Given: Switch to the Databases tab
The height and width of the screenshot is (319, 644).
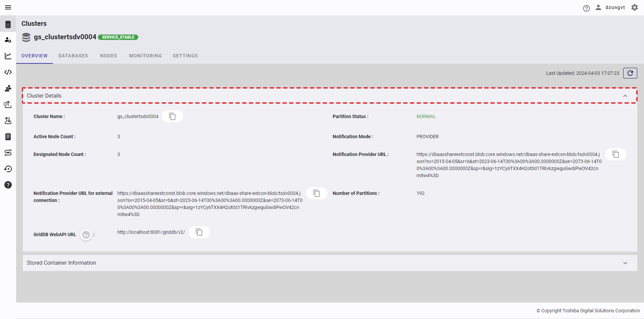Looking at the screenshot, I should [73, 56].
